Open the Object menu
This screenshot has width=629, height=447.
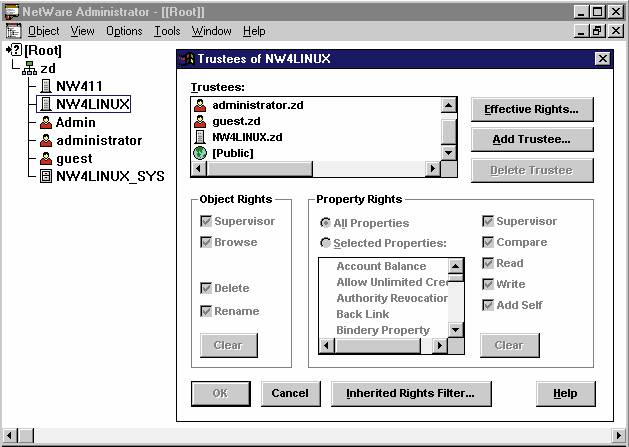[x=43, y=31]
